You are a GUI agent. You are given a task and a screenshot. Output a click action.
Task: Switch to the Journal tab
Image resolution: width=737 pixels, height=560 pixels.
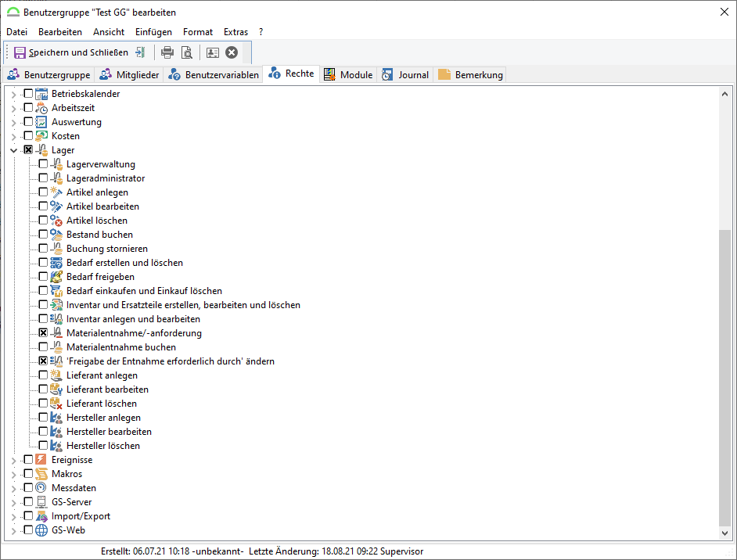405,75
